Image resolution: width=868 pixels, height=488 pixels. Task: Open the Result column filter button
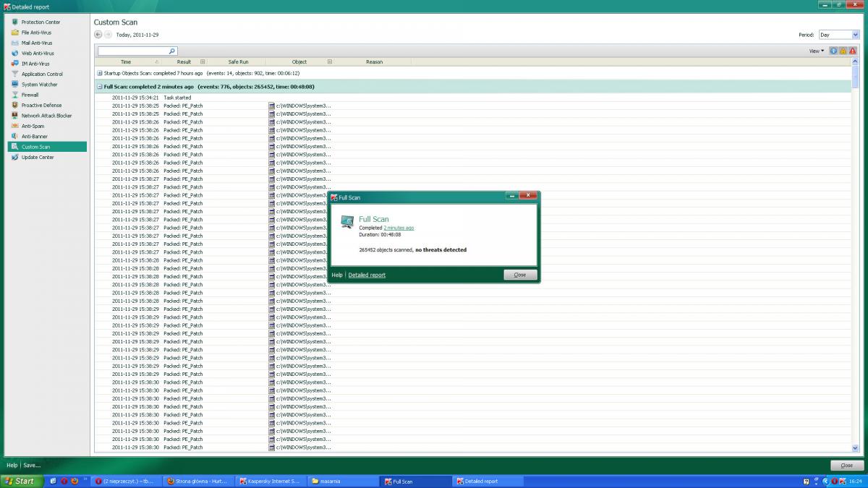(203, 62)
